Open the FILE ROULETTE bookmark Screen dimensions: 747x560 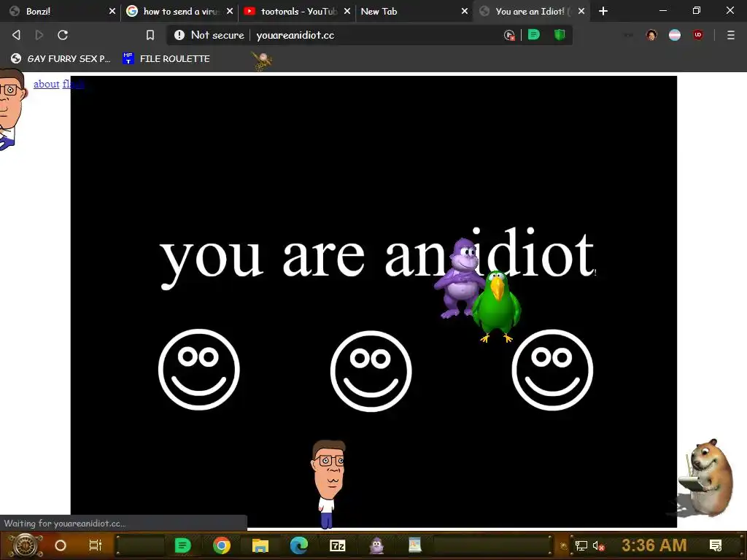tap(166, 58)
